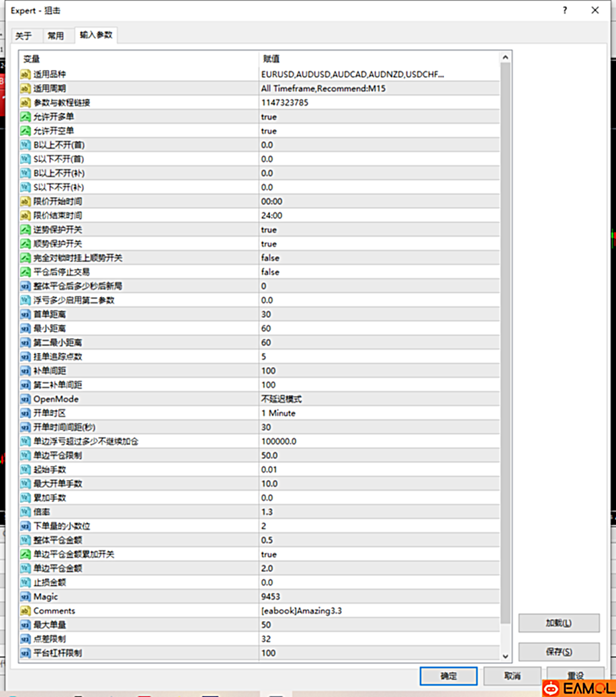Click the string icon beside Comments
The width and height of the screenshot is (616, 697).
(26, 611)
